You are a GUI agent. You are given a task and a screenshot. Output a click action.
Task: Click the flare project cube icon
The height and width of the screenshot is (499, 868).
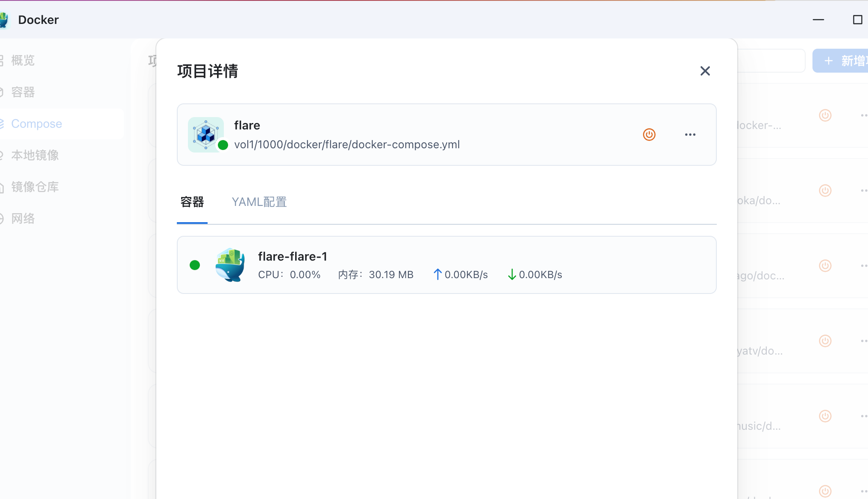206,135
